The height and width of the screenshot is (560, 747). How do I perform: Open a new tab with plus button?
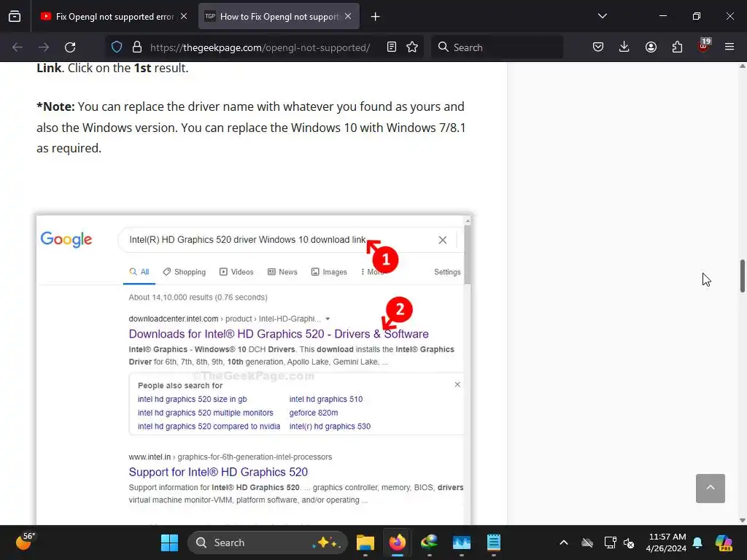coord(376,17)
